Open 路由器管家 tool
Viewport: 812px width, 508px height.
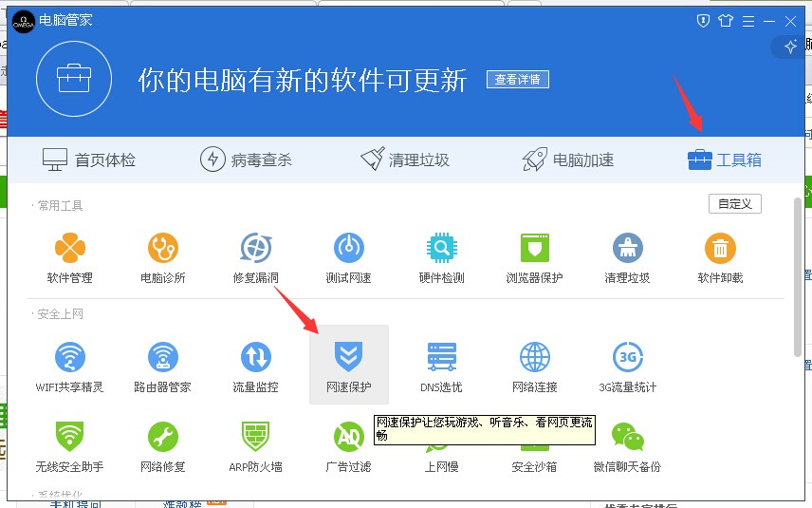point(162,367)
